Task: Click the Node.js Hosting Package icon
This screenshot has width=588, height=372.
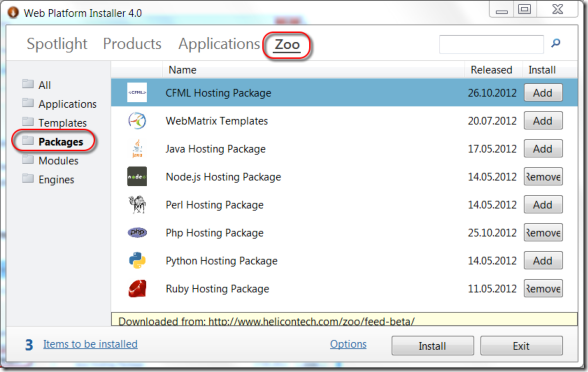Action: 137,177
